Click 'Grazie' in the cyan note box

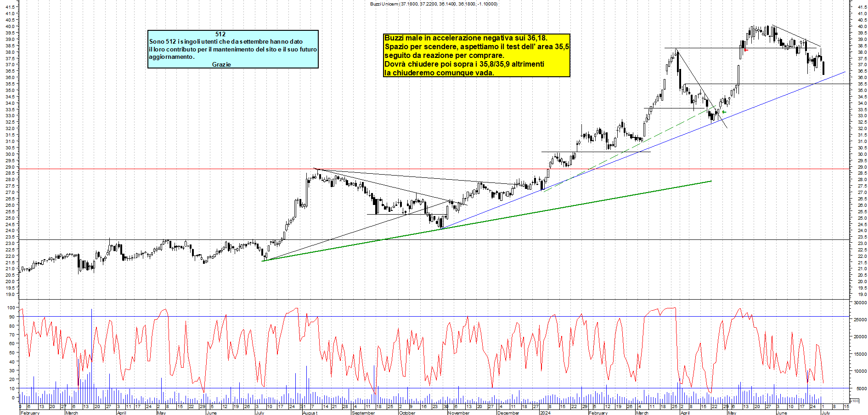221,64
